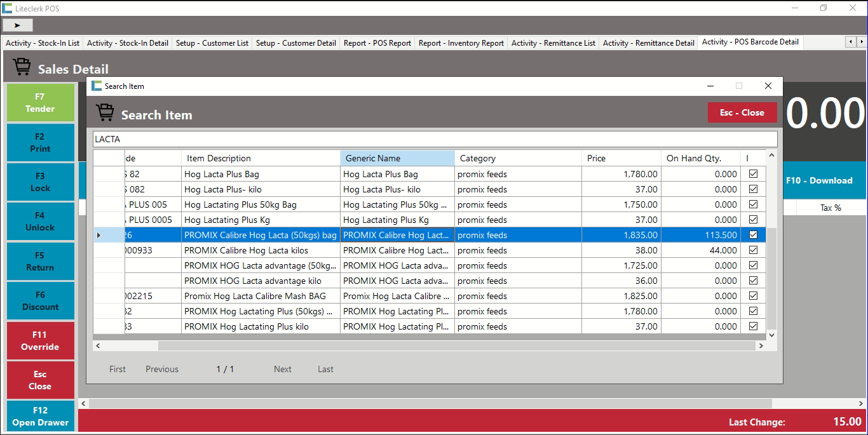868x435 pixels.
Task: Toggle the checkbox in the PROMIX HOG Lacta advantage kilo row
Action: (x=753, y=280)
